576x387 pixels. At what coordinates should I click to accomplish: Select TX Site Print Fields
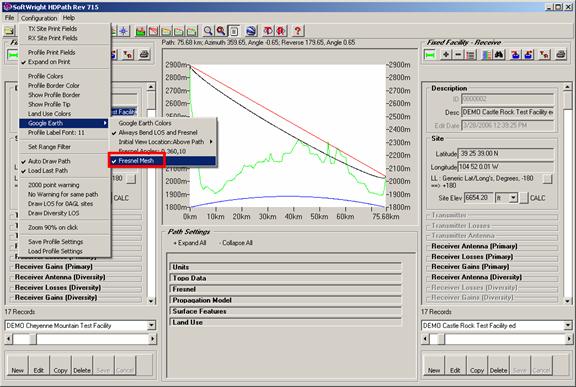[65, 28]
